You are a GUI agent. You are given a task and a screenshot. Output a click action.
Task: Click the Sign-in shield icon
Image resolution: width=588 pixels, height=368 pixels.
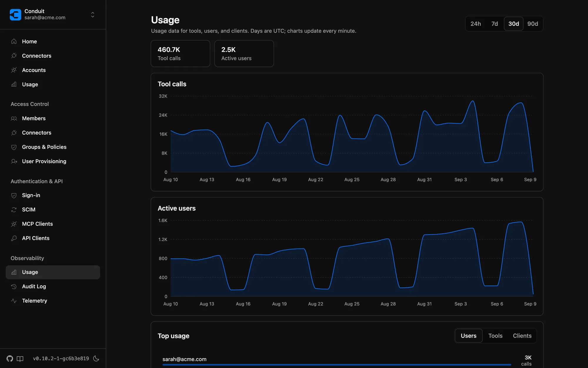[x=14, y=195]
